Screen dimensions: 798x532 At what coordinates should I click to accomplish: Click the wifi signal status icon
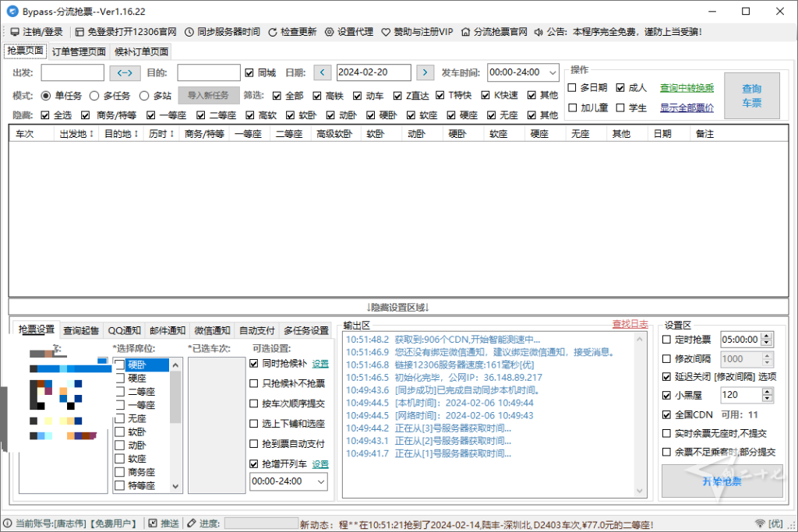pos(760,523)
